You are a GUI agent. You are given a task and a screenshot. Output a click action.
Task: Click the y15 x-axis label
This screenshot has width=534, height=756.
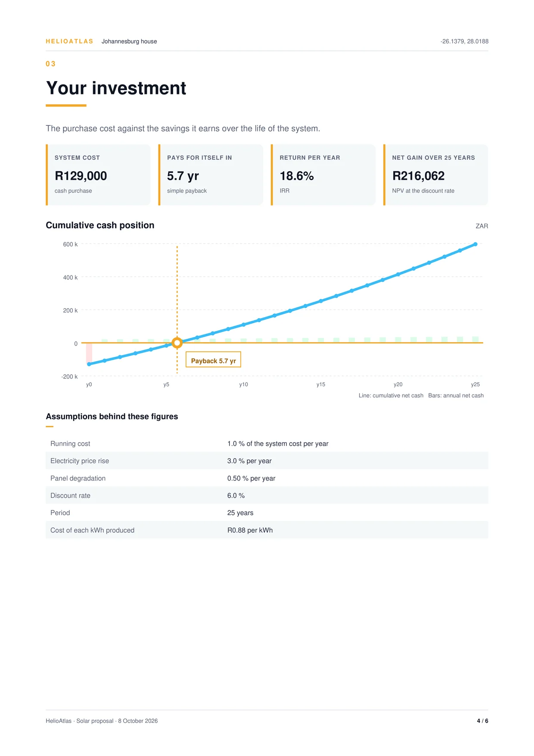click(321, 384)
